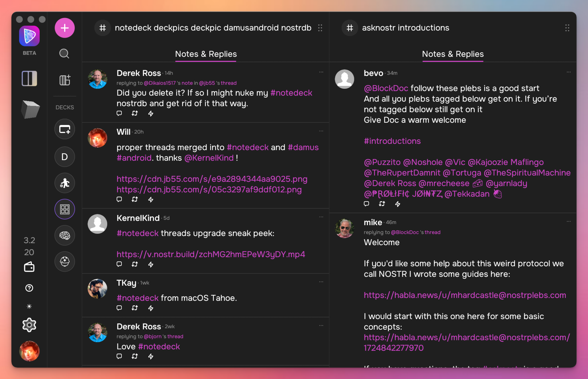This screenshot has width=588, height=379.
Task: Open settings gear in left sidebar
Action: coord(29,325)
